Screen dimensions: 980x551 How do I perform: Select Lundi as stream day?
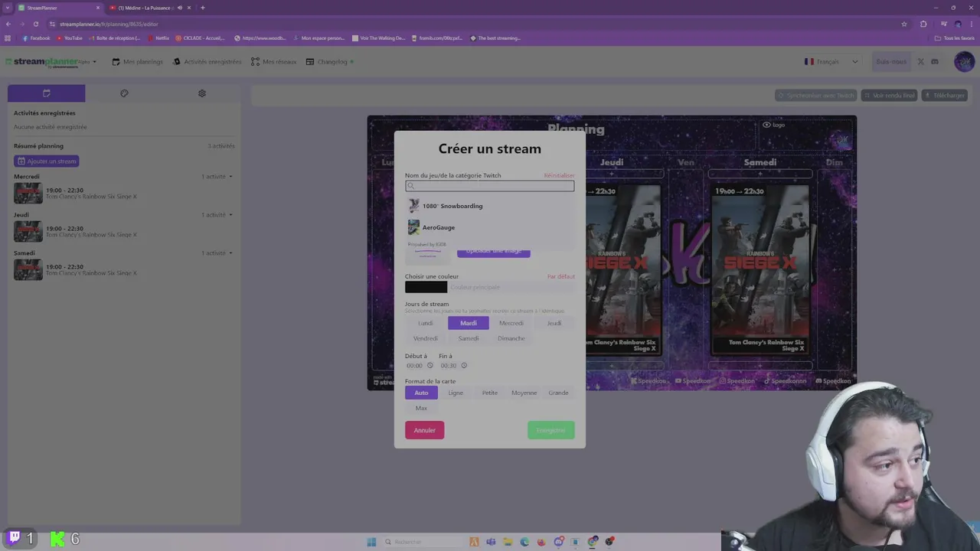click(x=426, y=323)
